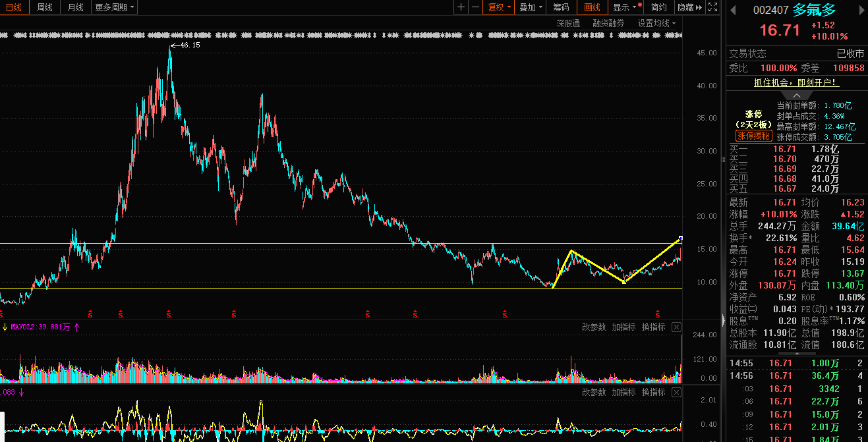The image size is (868, 442).
Task: Click the 涨停揭秘 limit-up reveal button
Action: click(x=753, y=136)
